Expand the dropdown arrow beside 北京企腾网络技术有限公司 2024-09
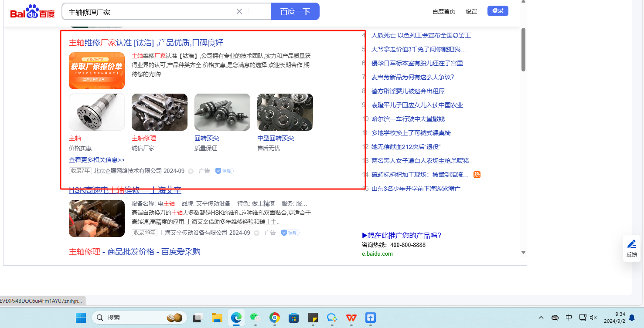644x328 pixels. [x=191, y=171]
